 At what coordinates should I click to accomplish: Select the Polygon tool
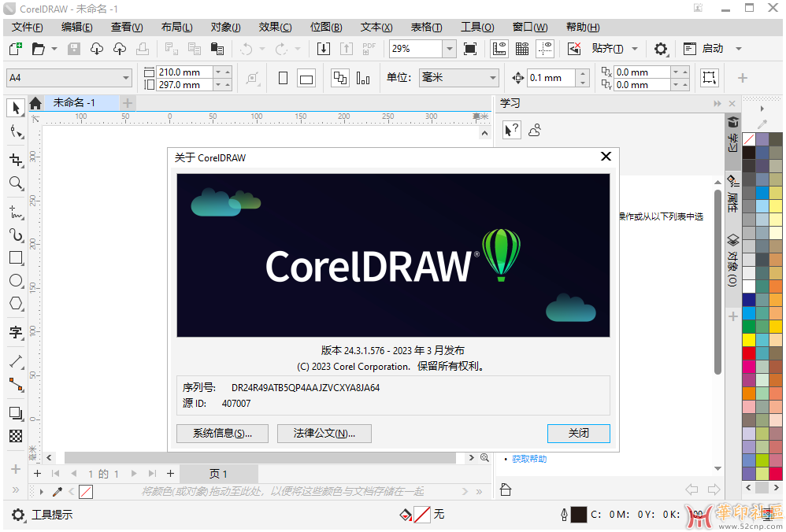(16, 303)
